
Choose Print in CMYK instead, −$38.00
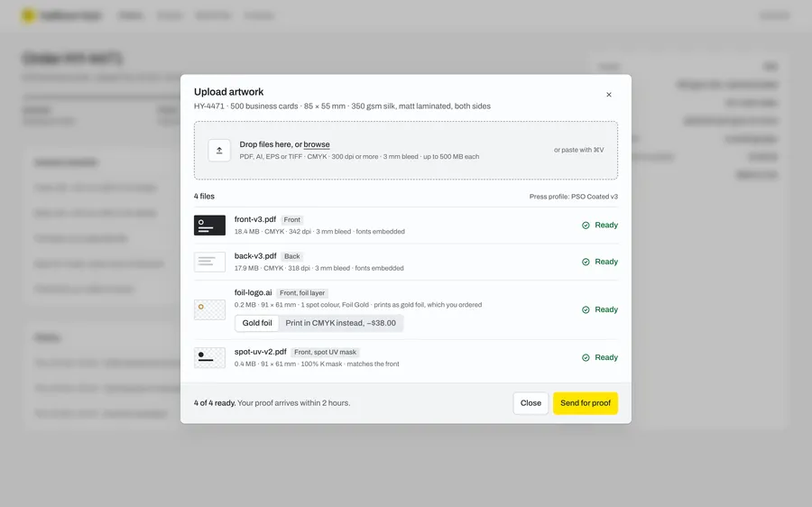(341, 323)
